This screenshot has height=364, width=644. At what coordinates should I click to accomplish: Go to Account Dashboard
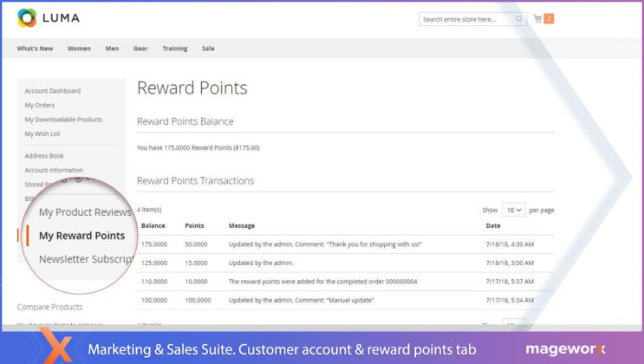[x=53, y=91]
